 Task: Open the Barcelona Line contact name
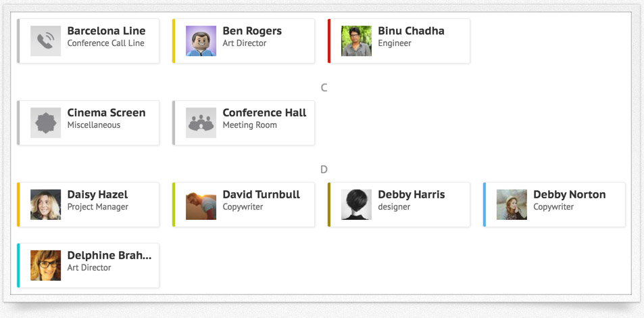point(106,31)
